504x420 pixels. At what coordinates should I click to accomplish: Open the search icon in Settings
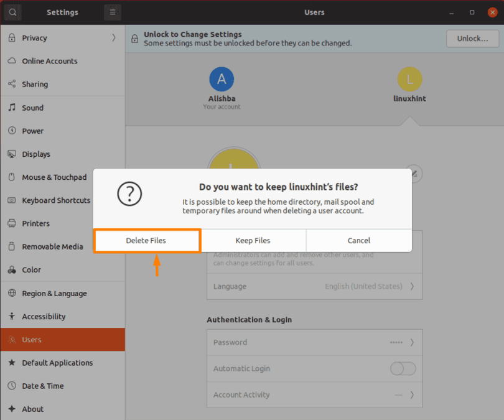(x=12, y=12)
